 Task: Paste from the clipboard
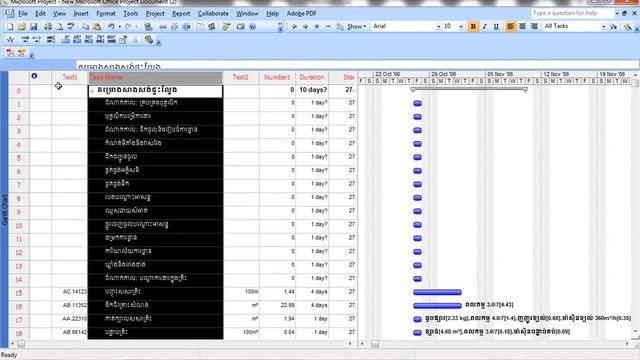click(x=97, y=27)
